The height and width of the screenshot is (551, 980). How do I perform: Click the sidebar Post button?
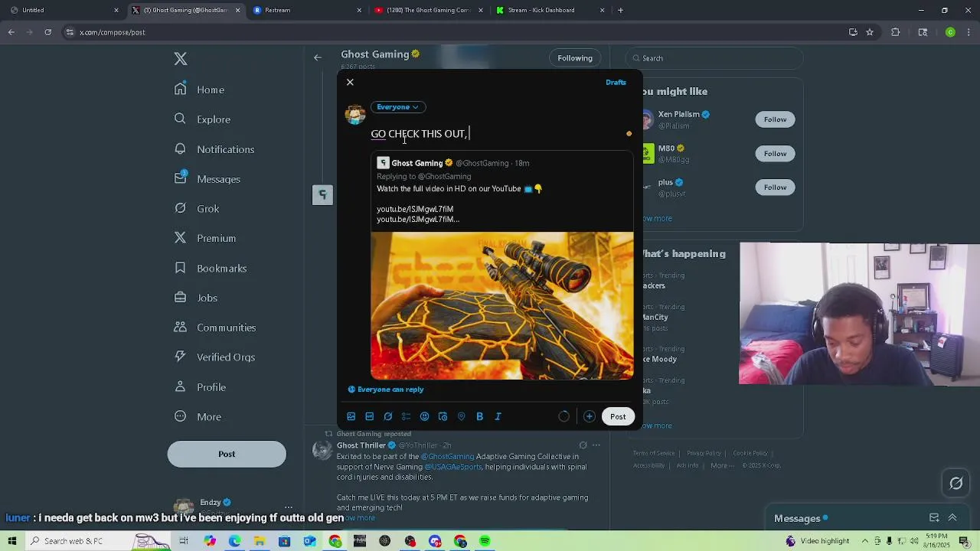227,454
